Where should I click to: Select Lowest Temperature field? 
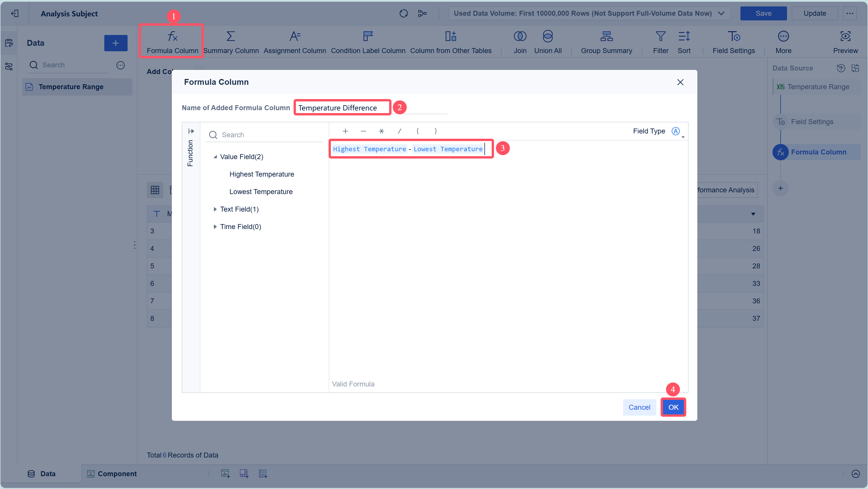pyautogui.click(x=261, y=192)
